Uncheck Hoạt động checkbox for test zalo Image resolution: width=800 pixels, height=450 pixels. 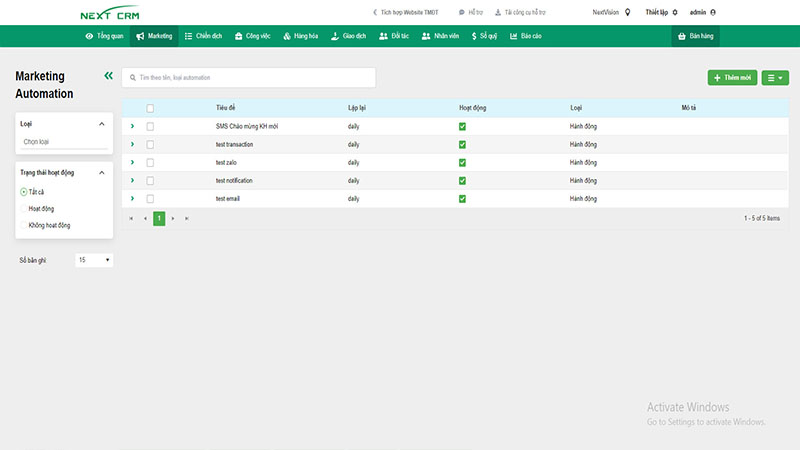[462, 163]
